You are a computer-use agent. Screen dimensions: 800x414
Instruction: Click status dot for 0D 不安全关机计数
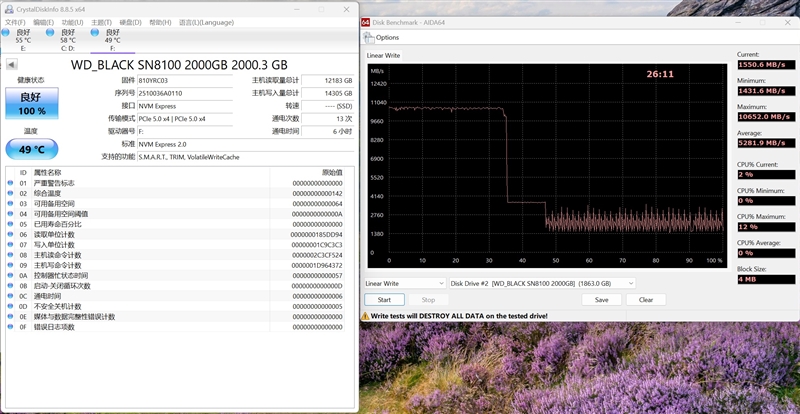(x=10, y=306)
